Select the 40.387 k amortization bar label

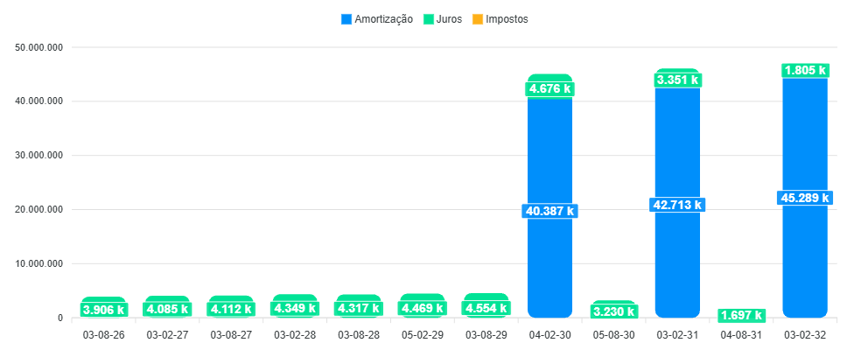[x=549, y=211]
